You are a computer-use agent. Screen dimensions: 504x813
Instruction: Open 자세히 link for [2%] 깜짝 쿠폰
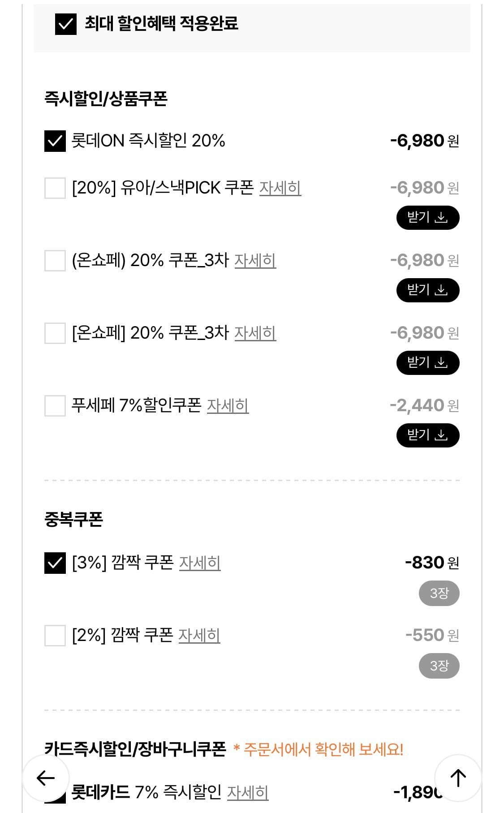click(199, 636)
